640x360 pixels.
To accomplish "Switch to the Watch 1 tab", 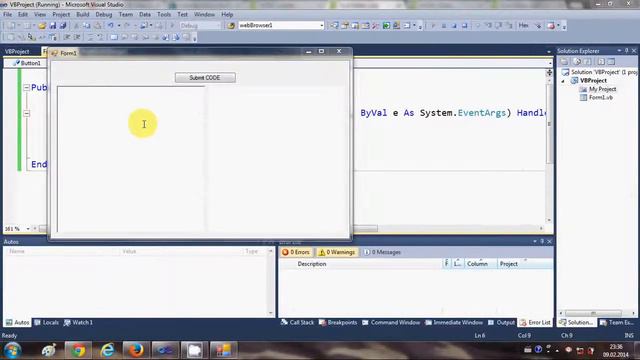I will (x=78, y=322).
